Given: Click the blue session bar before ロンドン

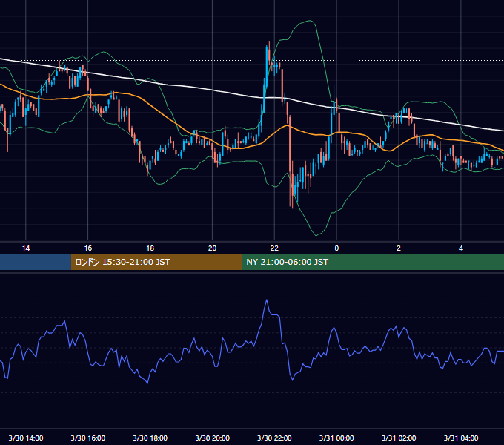Looking at the screenshot, I should pos(36,262).
